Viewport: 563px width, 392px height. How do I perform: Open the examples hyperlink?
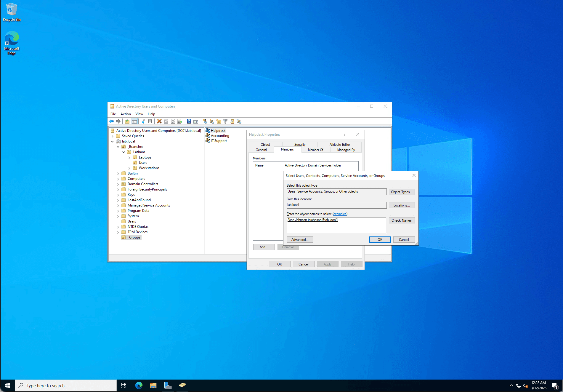tap(340, 214)
